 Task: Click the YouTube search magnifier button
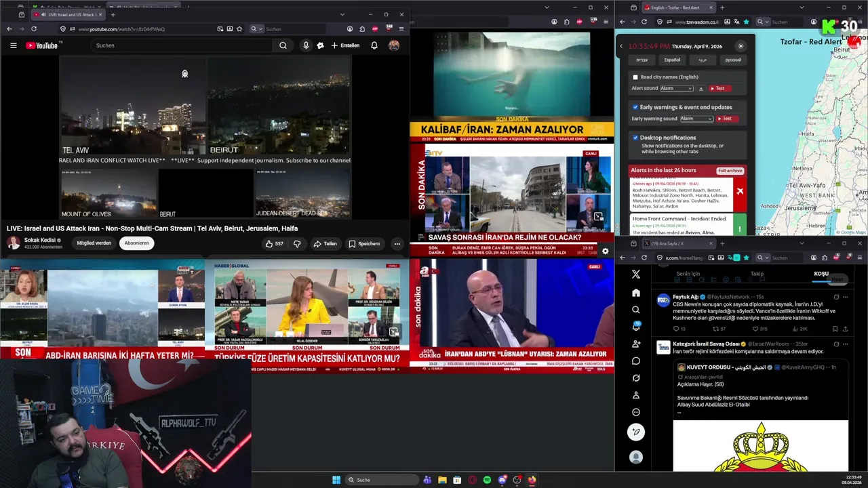[283, 45]
